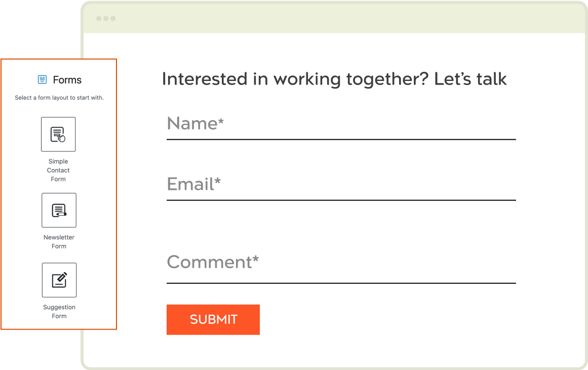Click the Simple Contact Form text label
The image size is (588, 370).
pyautogui.click(x=58, y=171)
